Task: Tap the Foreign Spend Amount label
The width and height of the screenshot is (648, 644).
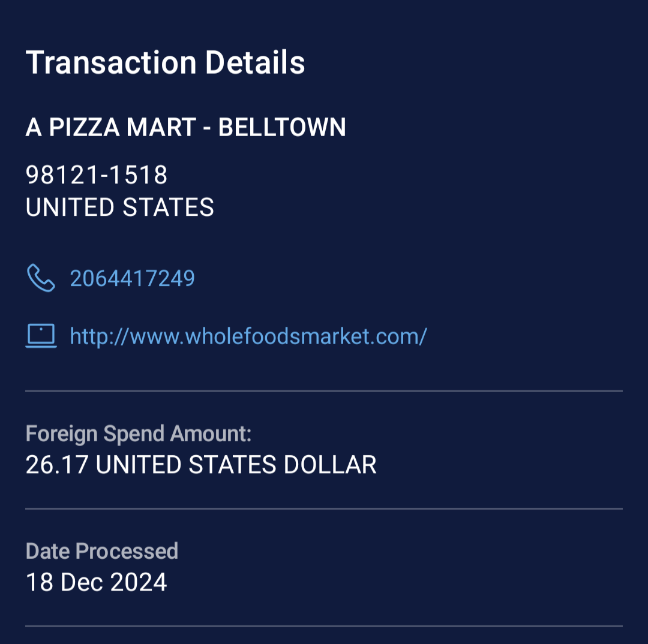Action: tap(138, 434)
